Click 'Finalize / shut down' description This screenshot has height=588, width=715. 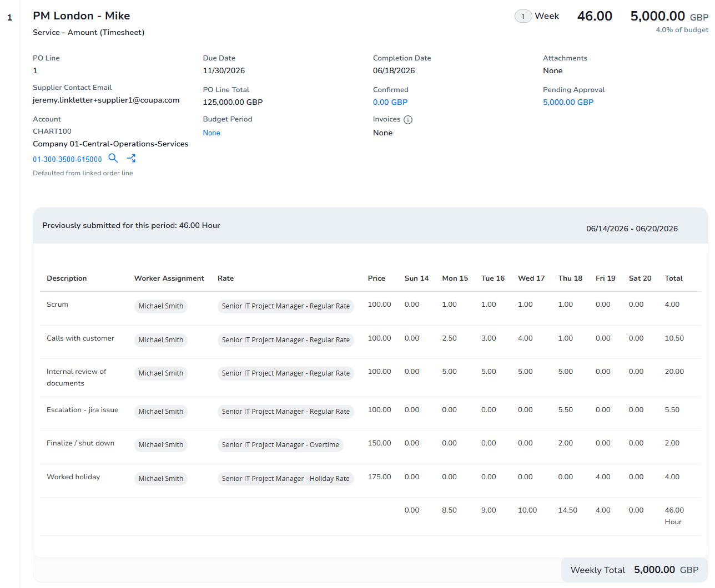80,443
